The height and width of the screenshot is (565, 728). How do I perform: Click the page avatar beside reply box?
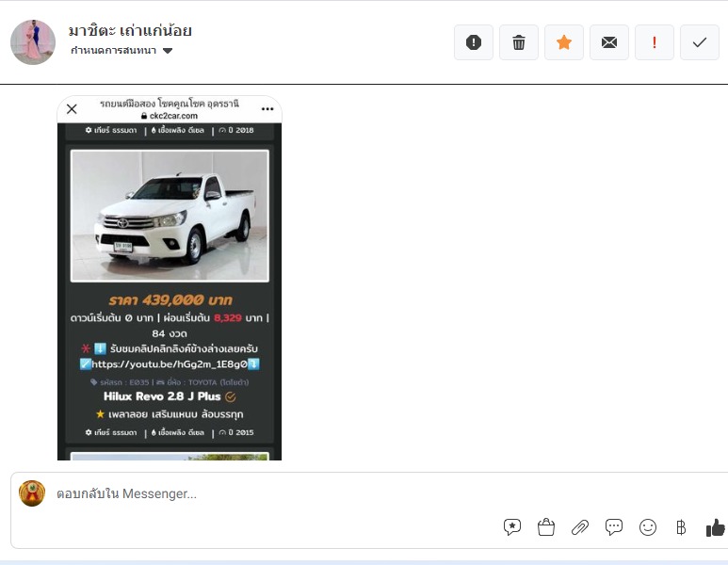click(32, 493)
